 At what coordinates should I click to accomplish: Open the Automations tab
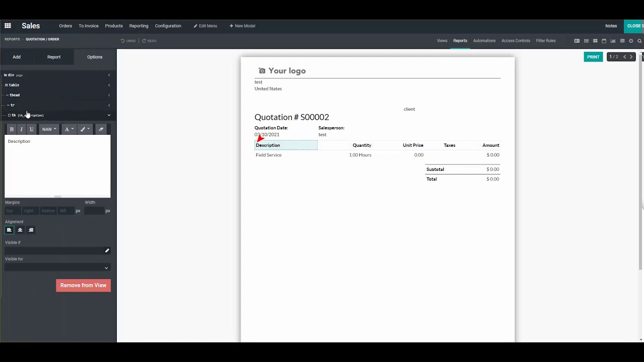click(x=485, y=41)
